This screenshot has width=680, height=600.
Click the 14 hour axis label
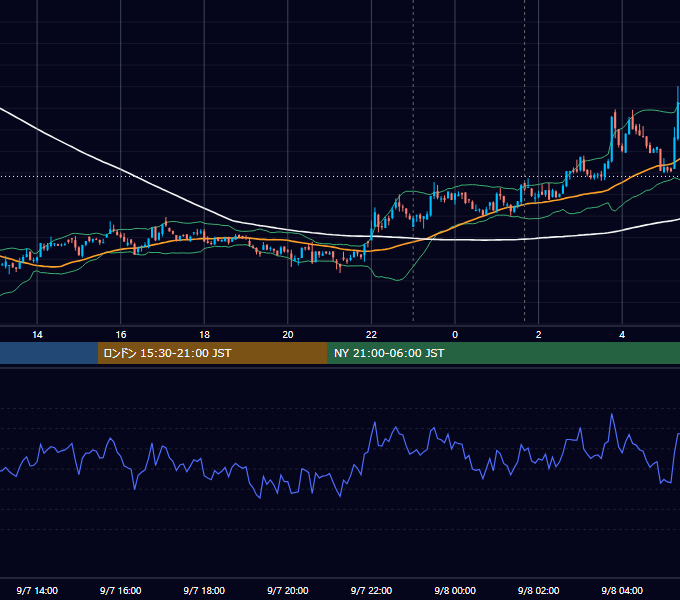(37, 335)
